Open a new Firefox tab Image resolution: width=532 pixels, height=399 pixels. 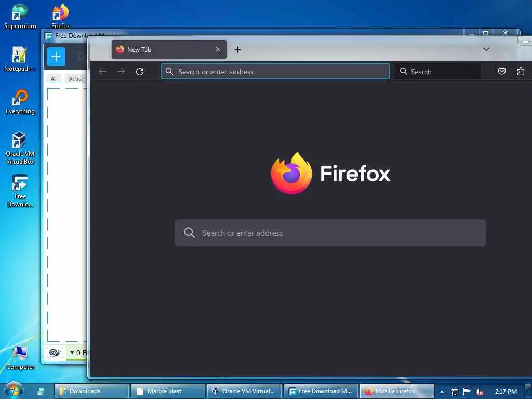point(237,49)
